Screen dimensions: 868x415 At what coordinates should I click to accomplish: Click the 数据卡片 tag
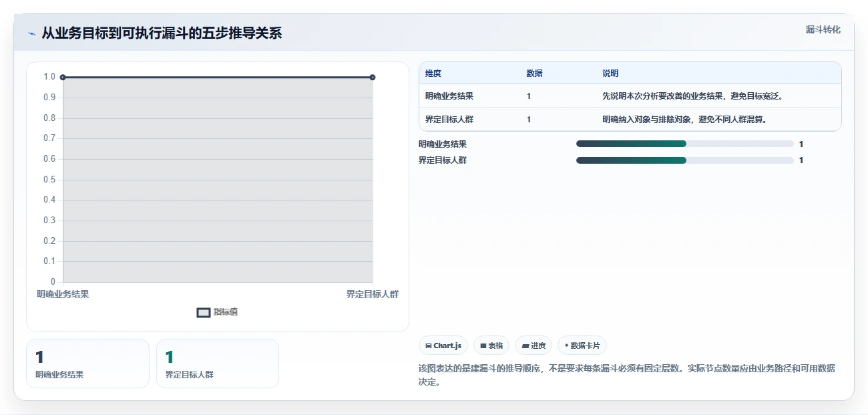pos(582,345)
